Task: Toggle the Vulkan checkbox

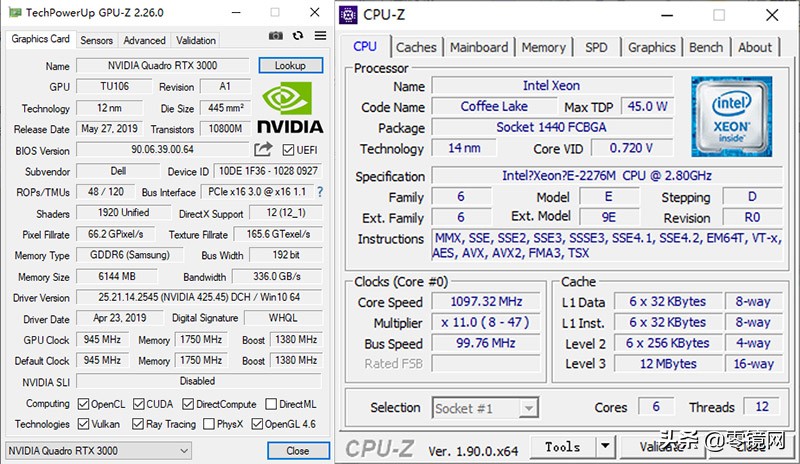Action: 84,424
